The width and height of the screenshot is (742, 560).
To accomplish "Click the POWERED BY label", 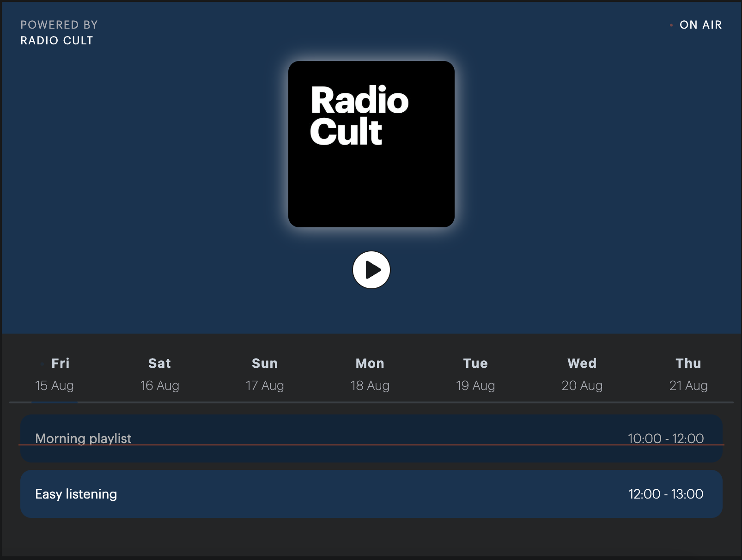I will pyautogui.click(x=59, y=25).
